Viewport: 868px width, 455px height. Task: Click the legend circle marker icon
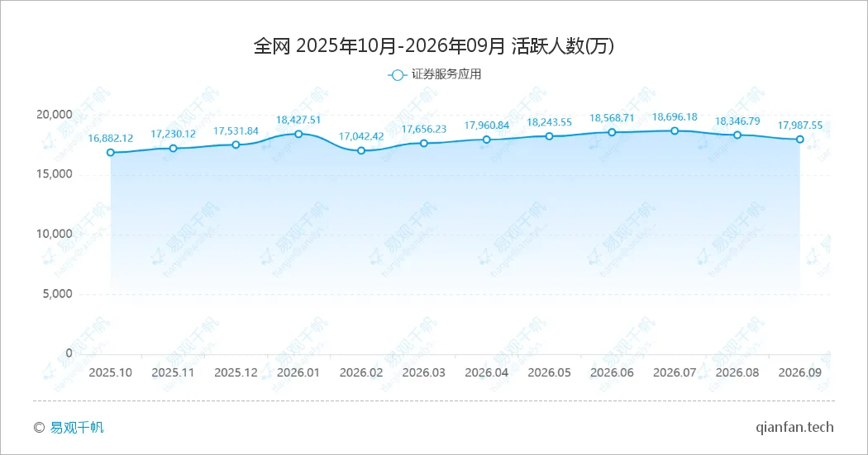click(397, 75)
